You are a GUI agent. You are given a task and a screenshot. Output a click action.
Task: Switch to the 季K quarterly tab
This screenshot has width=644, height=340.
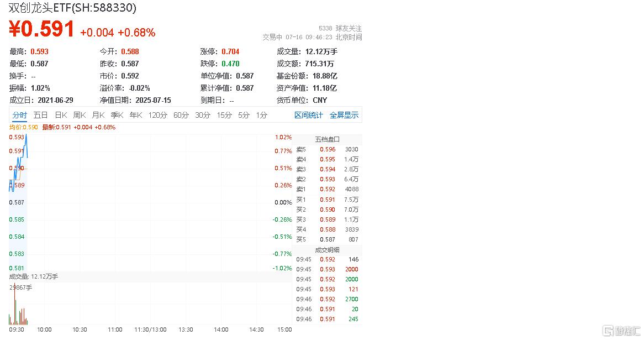coord(117,115)
